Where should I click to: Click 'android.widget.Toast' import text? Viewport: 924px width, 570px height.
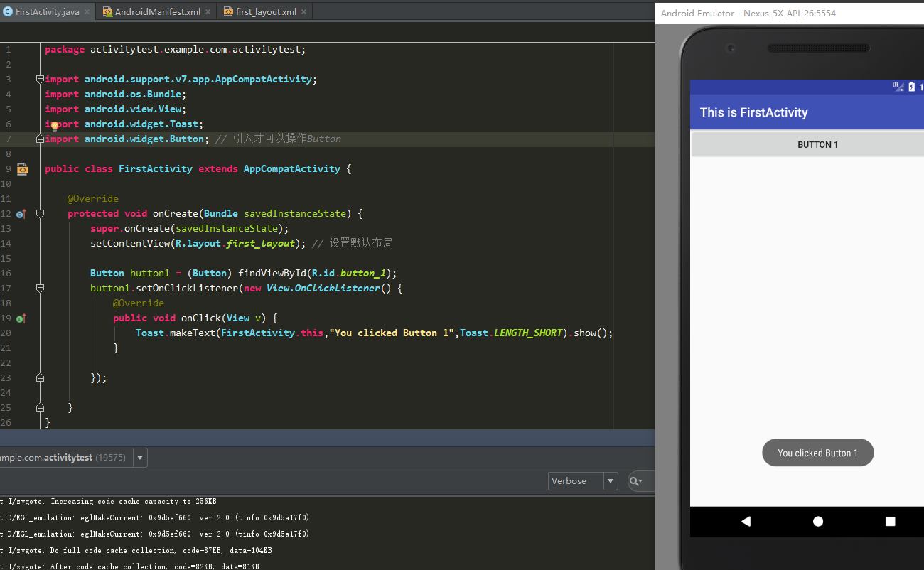(141, 124)
